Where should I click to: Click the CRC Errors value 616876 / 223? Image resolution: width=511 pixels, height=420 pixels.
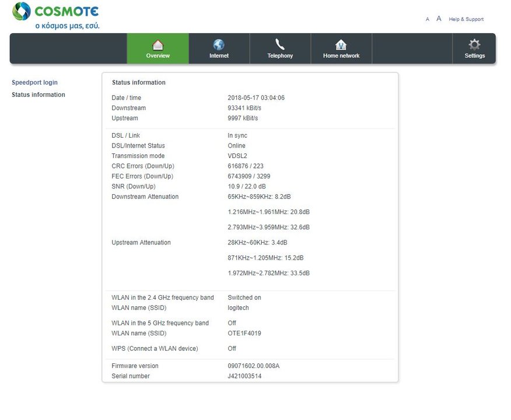pyautogui.click(x=246, y=166)
